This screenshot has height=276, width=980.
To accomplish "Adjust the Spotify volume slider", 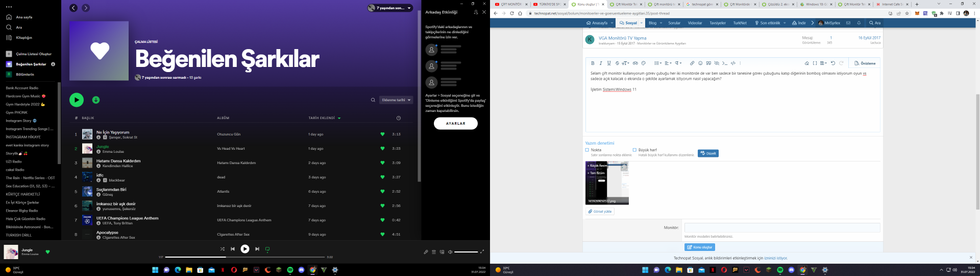I will (466, 251).
